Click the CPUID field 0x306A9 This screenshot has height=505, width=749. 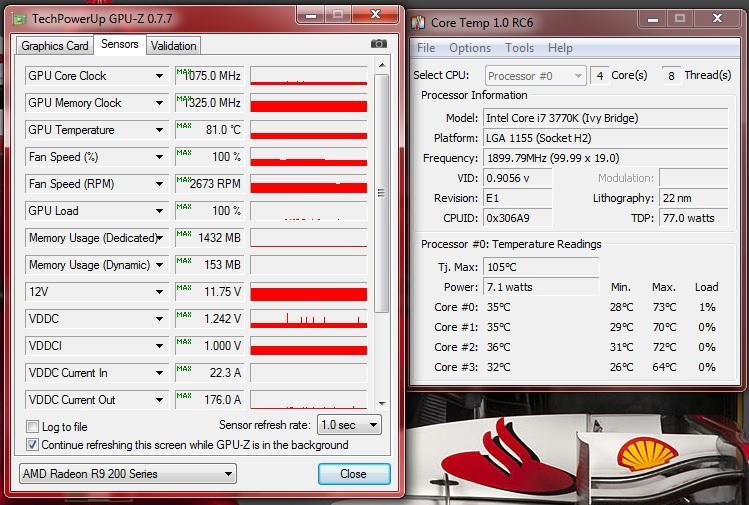click(x=518, y=218)
